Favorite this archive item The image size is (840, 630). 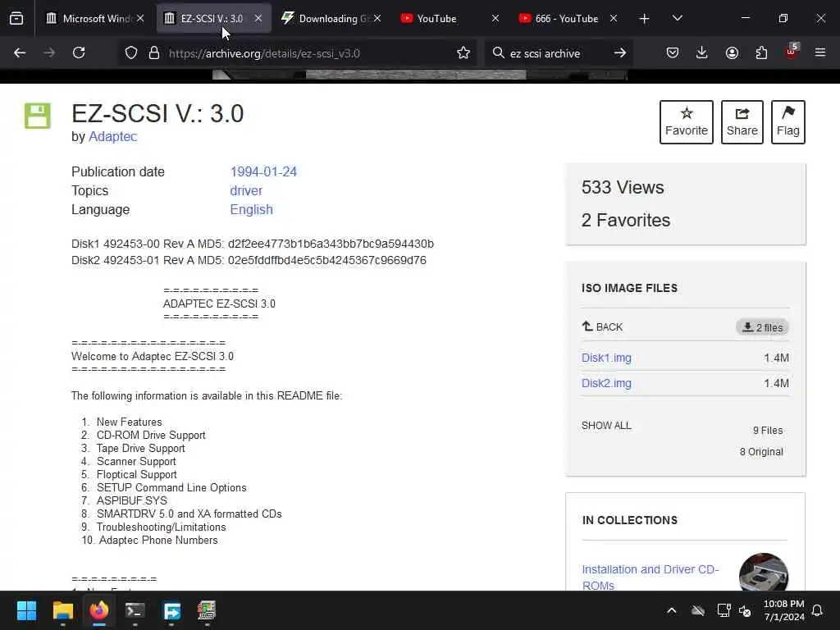[687, 122]
